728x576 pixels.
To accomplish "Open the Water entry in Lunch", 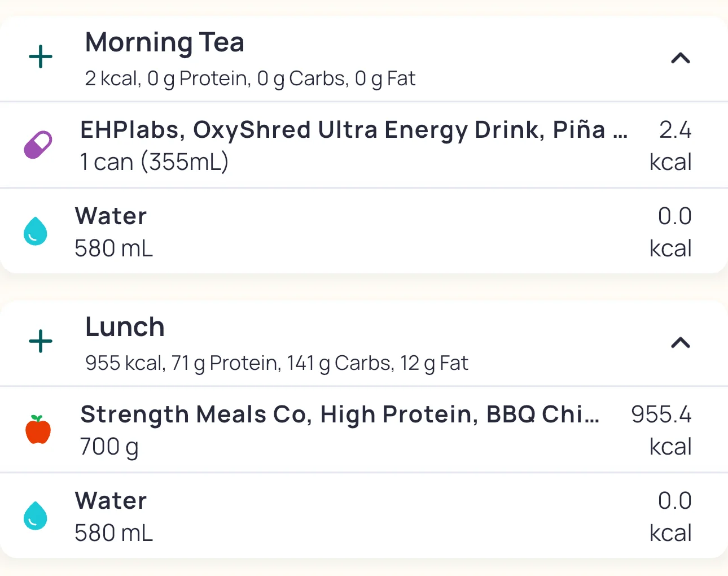I will [x=111, y=501].
